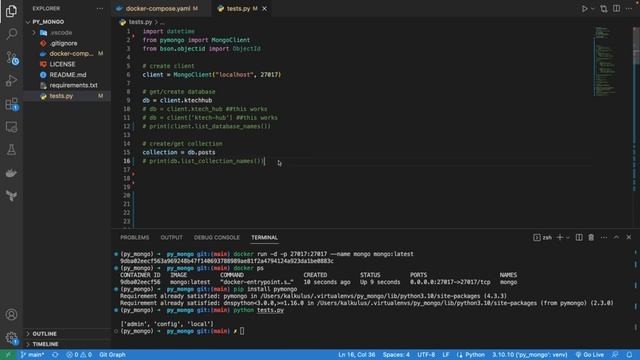Close the bottom panel
Screen dimensions: 640x360
(x=629, y=238)
